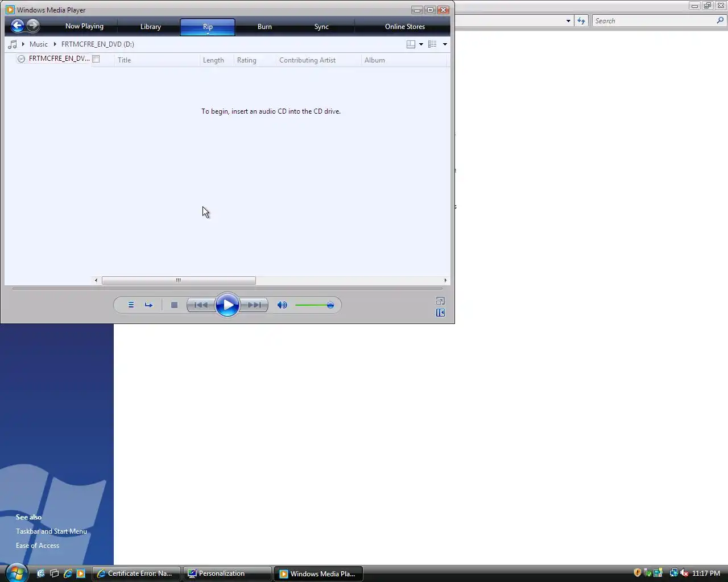Click the disc icon beside FRTMCFRE_EN_DV

(x=21, y=59)
